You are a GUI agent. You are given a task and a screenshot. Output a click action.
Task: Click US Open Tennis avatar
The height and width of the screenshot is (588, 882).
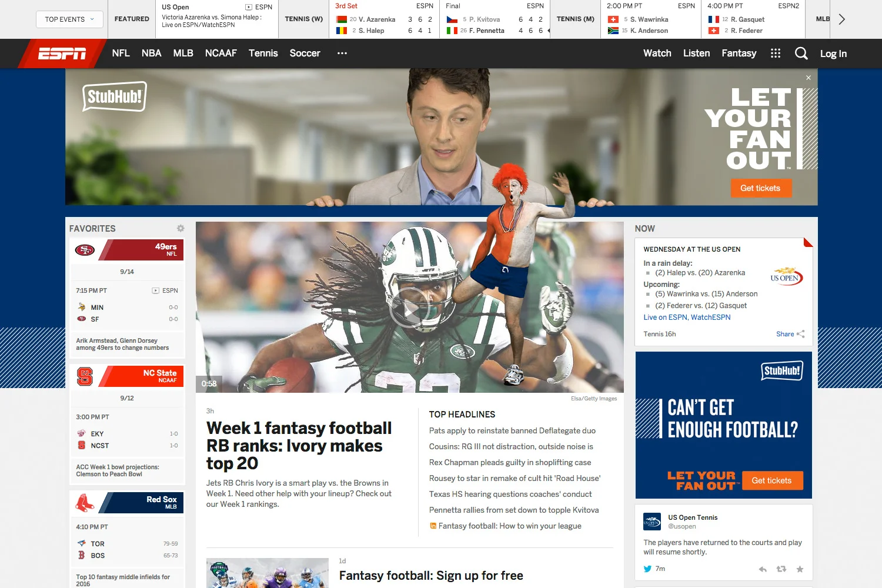(x=653, y=522)
